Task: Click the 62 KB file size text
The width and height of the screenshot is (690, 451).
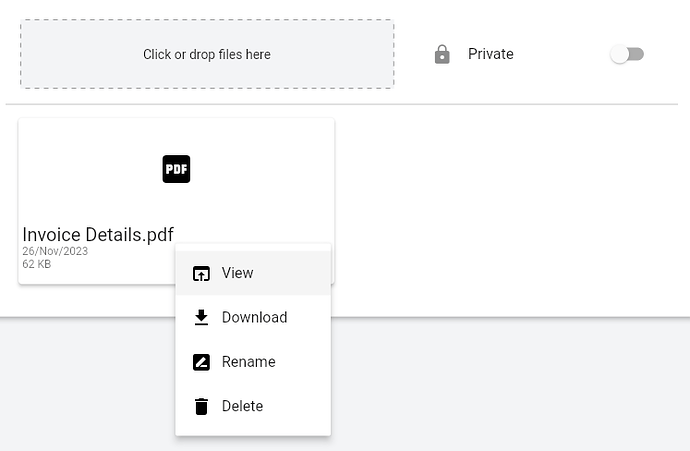Action: (37, 264)
